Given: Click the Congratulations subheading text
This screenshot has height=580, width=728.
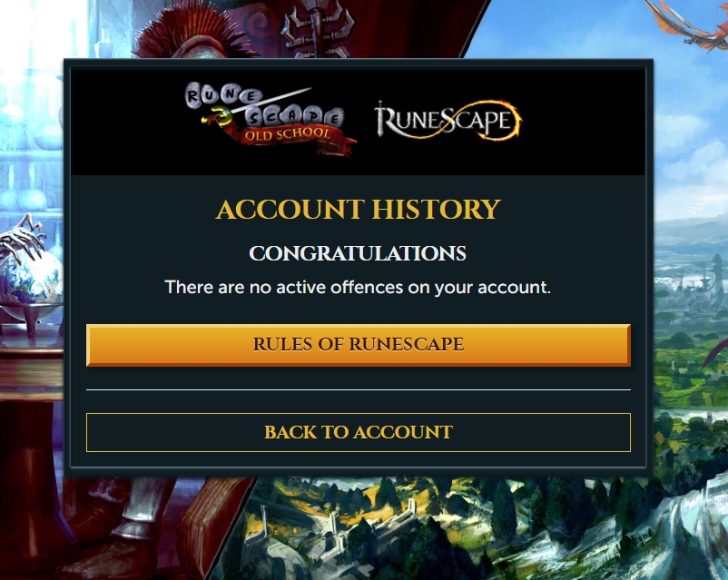Looking at the screenshot, I should 358,253.
